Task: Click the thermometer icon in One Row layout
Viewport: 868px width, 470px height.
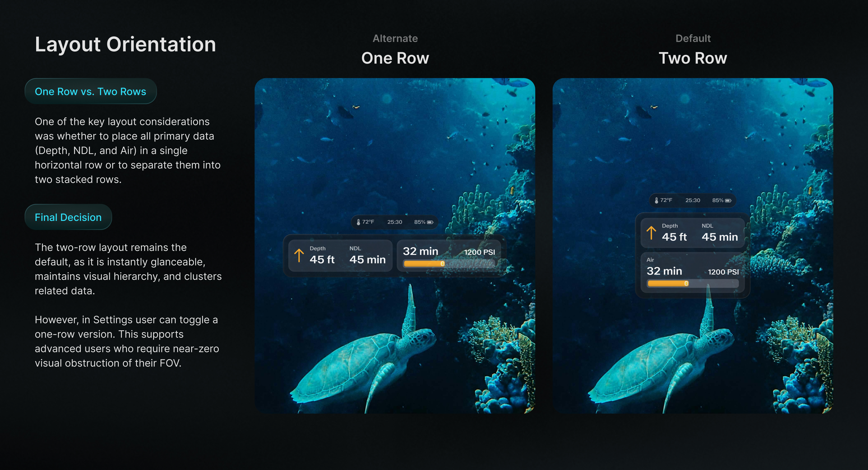Action: click(358, 222)
